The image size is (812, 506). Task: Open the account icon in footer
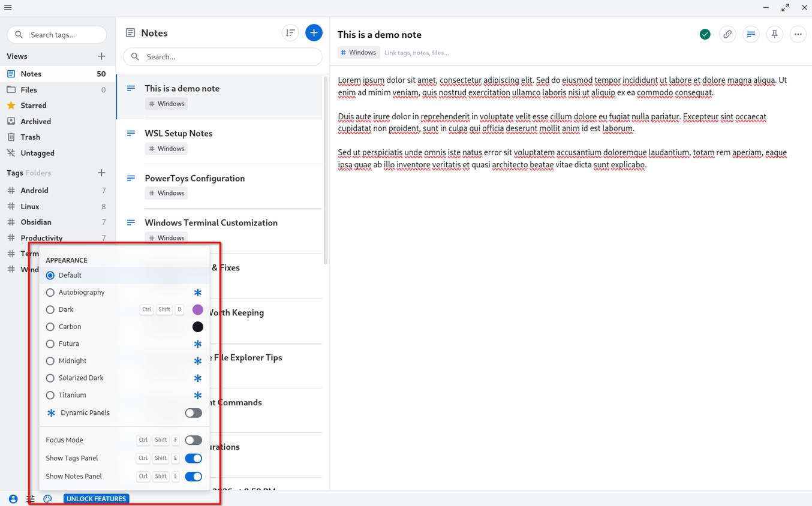(x=13, y=499)
